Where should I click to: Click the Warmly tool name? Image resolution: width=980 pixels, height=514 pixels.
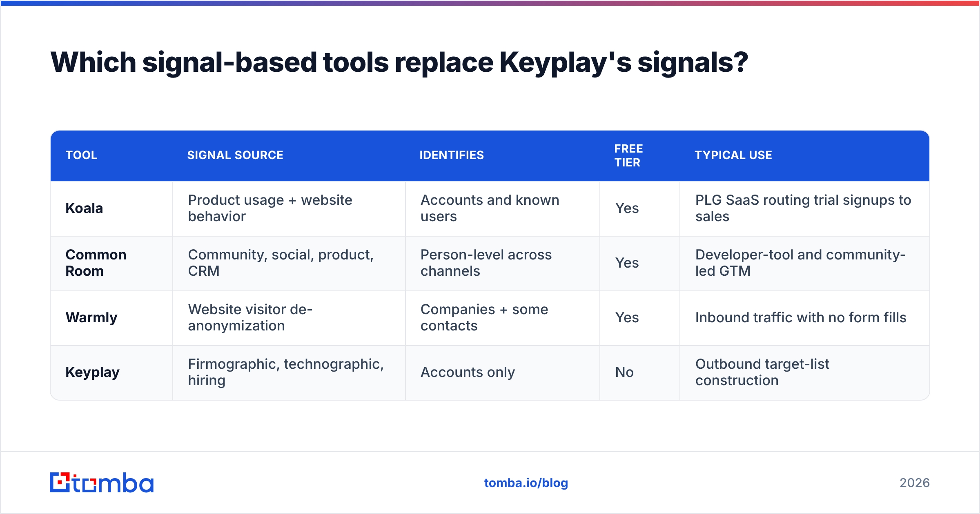coord(91,317)
